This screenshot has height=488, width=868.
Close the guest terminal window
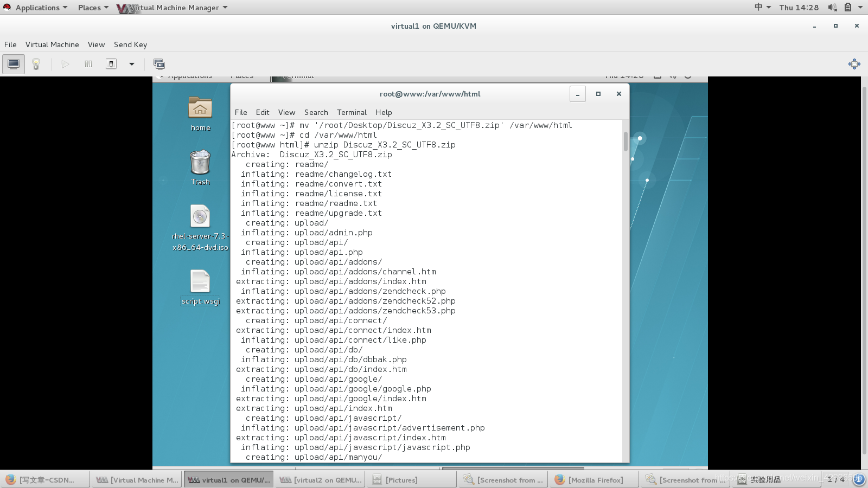tap(618, 94)
